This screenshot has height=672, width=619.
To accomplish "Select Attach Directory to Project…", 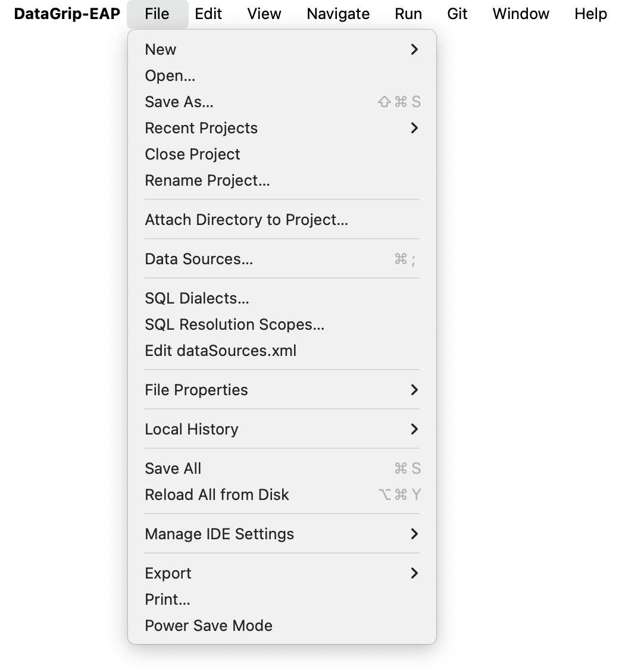I will (x=246, y=220).
